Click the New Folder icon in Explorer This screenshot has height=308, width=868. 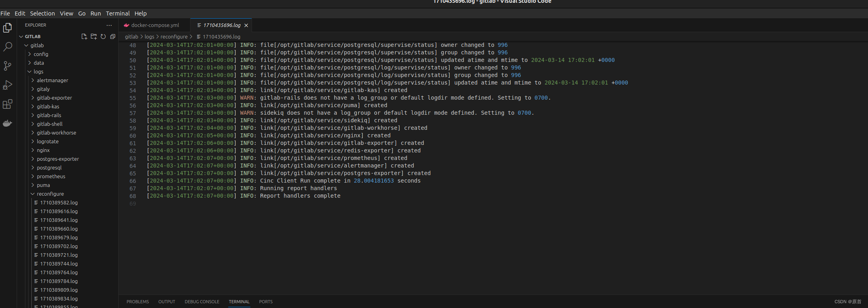click(x=93, y=37)
